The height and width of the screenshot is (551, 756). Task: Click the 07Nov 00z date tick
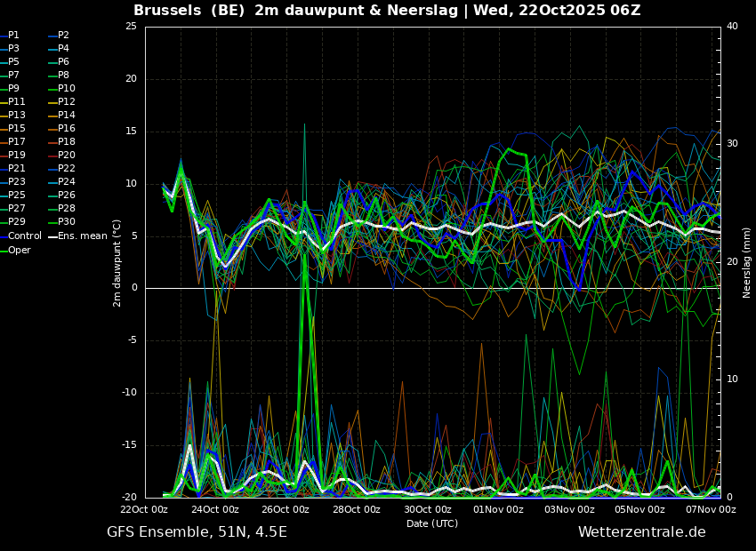coord(711,510)
